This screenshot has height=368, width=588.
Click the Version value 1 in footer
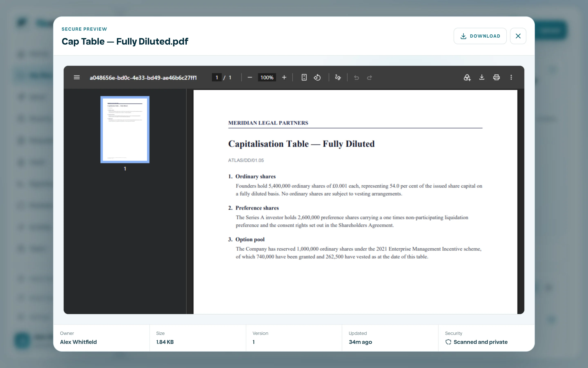[x=254, y=342]
